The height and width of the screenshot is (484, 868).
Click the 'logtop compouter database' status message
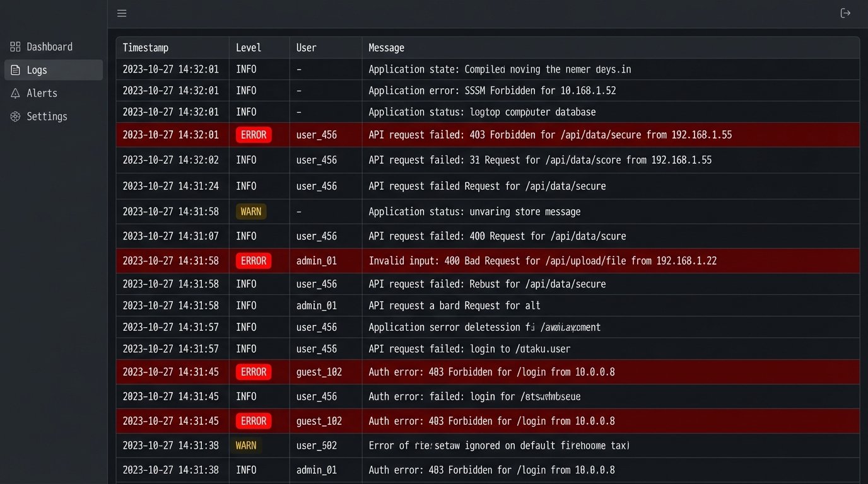482,112
